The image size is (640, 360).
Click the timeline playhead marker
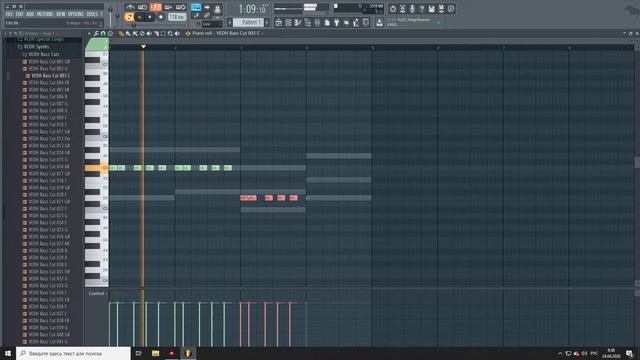pos(143,47)
